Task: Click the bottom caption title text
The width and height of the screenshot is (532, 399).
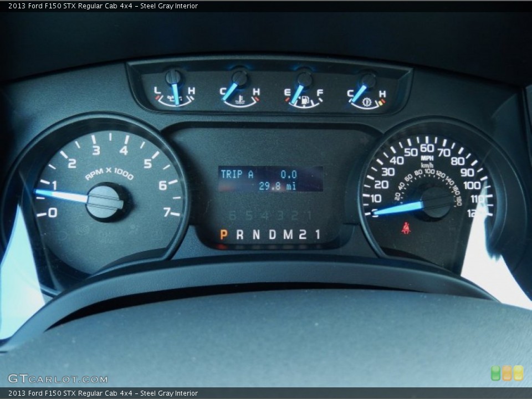Action: tap(103, 393)
